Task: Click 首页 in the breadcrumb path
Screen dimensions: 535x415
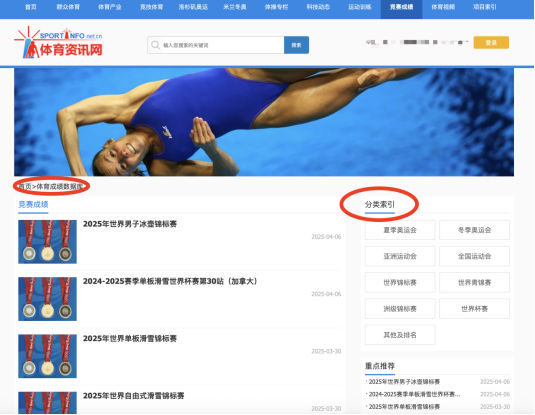Action: (x=25, y=186)
